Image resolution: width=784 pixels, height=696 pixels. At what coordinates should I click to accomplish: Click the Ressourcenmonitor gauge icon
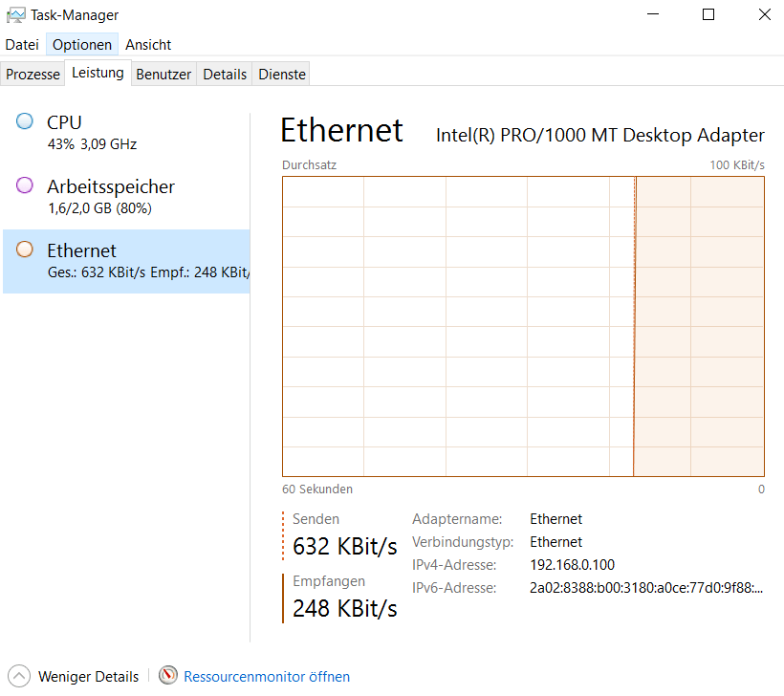pos(168,676)
